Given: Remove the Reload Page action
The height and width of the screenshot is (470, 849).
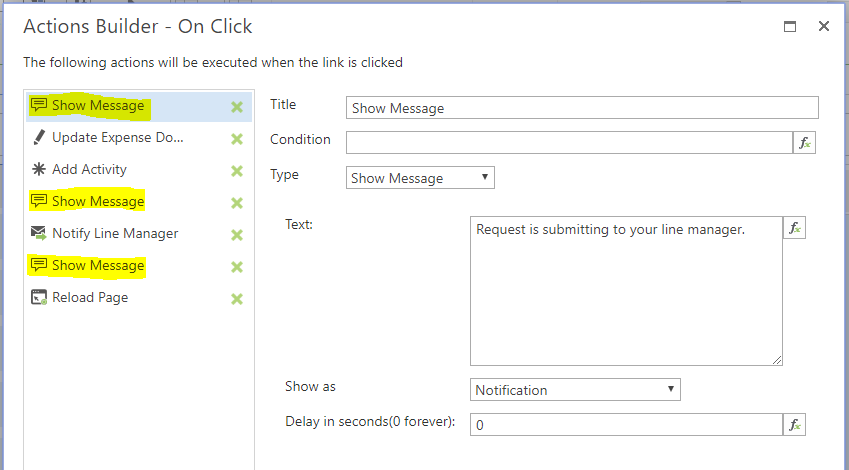Looking at the screenshot, I should pos(237,299).
